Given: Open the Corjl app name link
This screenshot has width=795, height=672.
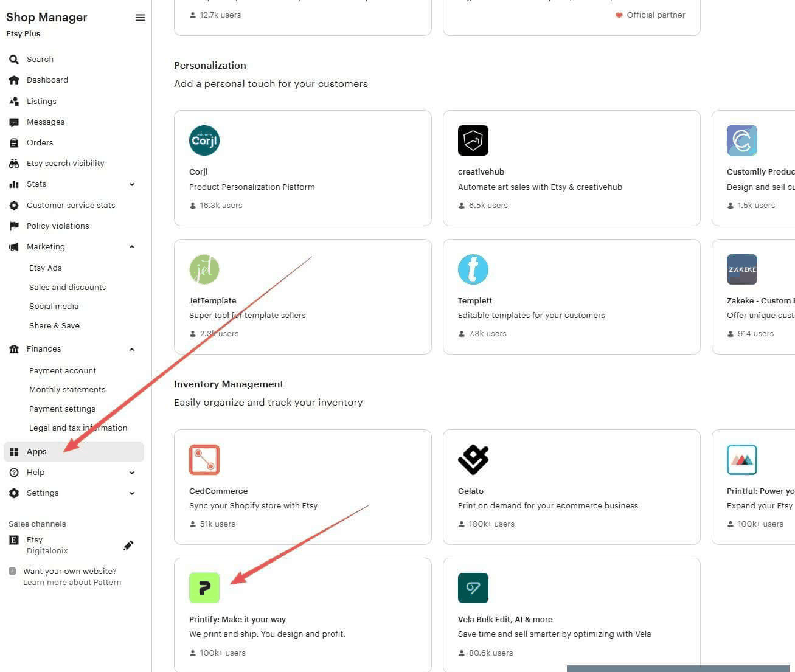Looking at the screenshot, I should coord(198,172).
